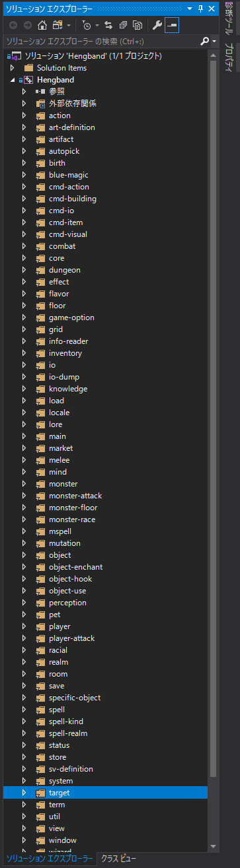Expand the target folder arrow
Image resolution: width=240 pixels, height=868 pixels.
point(24,793)
